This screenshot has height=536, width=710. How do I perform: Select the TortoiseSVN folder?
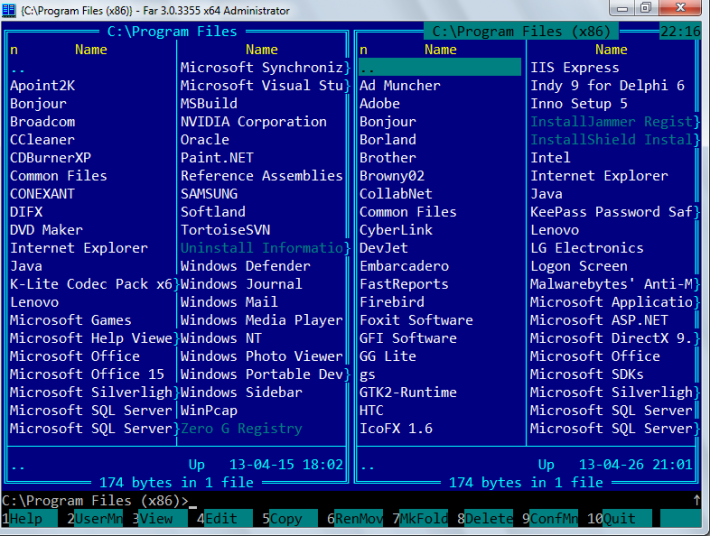click(x=225, y=230)
